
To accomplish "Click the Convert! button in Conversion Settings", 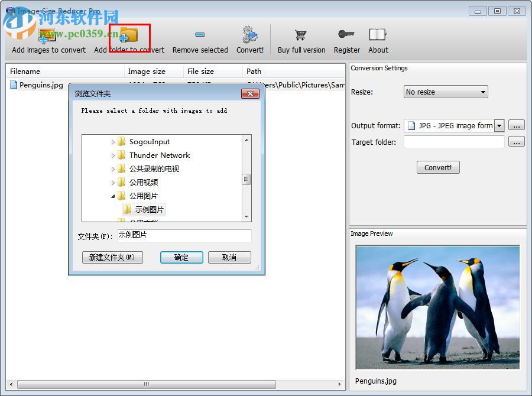I will click(438, 167).
